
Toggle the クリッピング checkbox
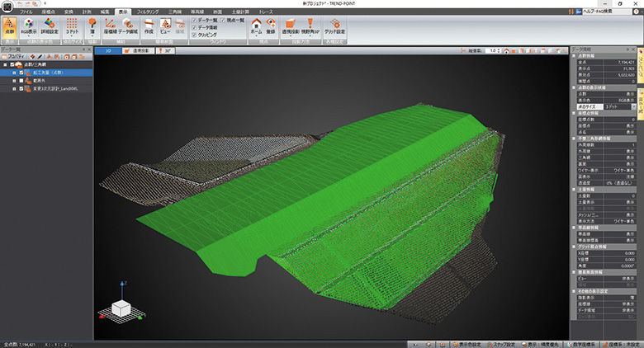[x=194, y=35]
